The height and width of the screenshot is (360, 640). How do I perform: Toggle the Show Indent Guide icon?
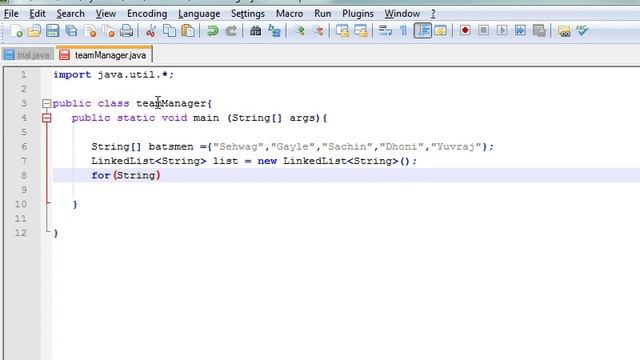click(x=422, y=31)
